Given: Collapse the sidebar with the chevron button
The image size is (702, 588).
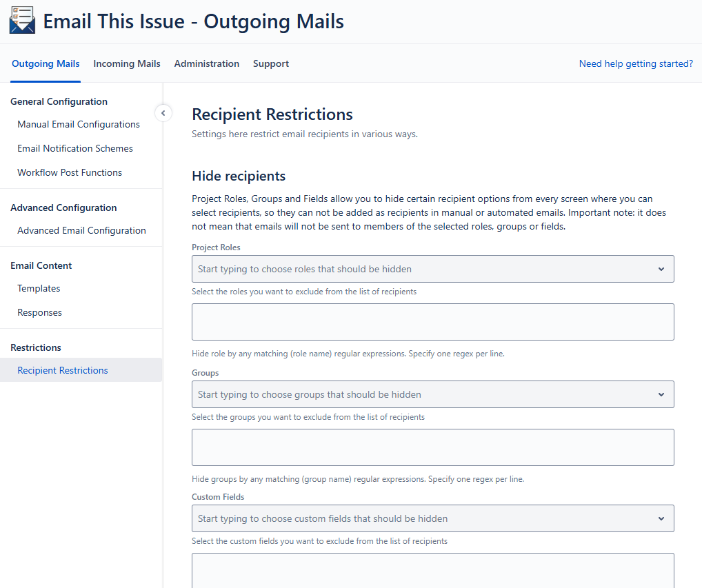Looking at the screenshot, I should point(163,113).
